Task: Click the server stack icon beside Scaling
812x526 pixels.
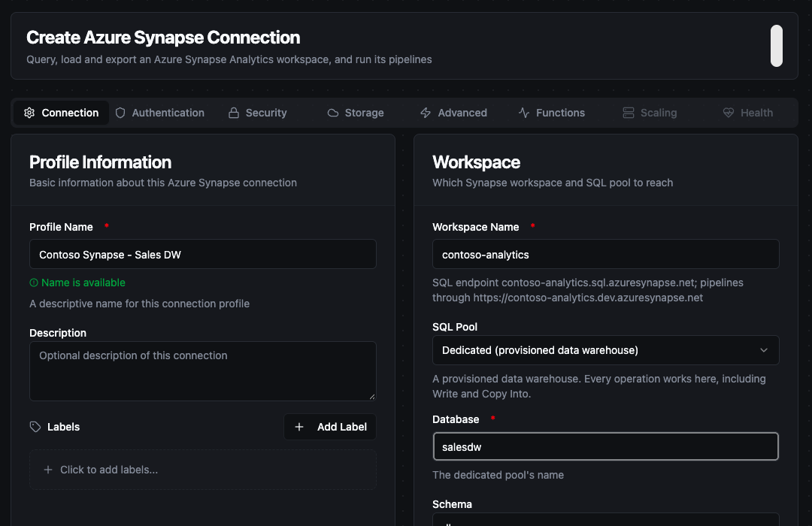Action: pos(628,113)
